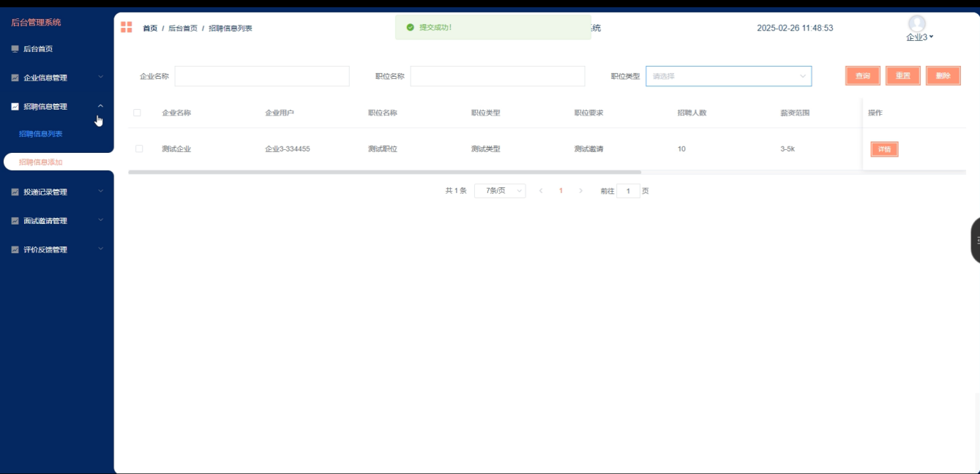Screen dimensions: 980x474
Task: Click 后台首页 breadcrumb link
Action: (x=183, y=29)
